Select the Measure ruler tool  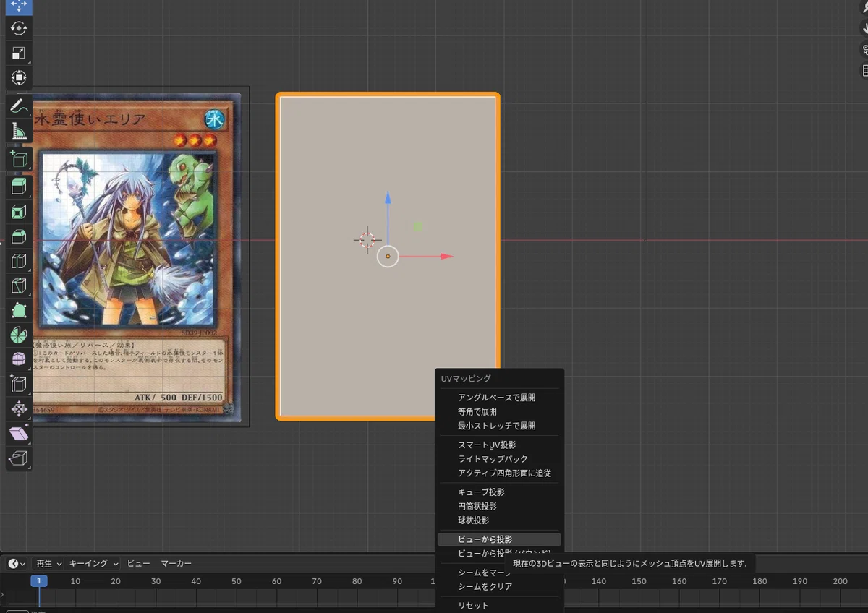tap(19, 131)
